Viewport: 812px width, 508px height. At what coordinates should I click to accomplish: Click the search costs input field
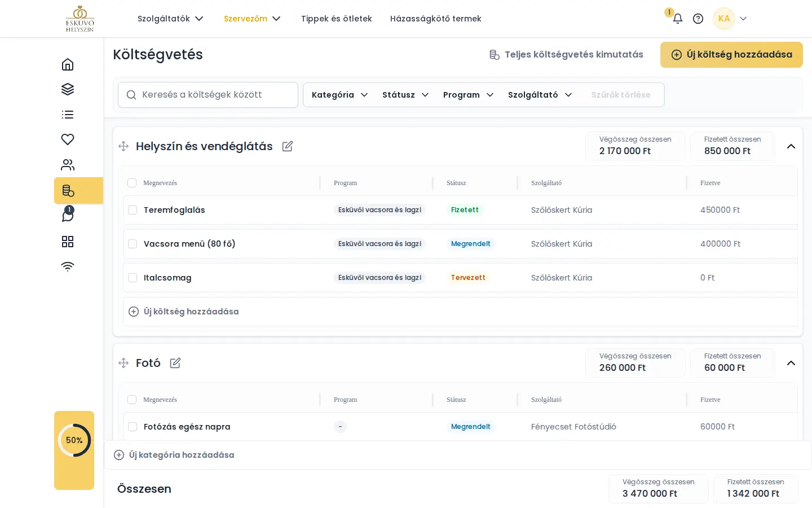[x=208, y=95]
